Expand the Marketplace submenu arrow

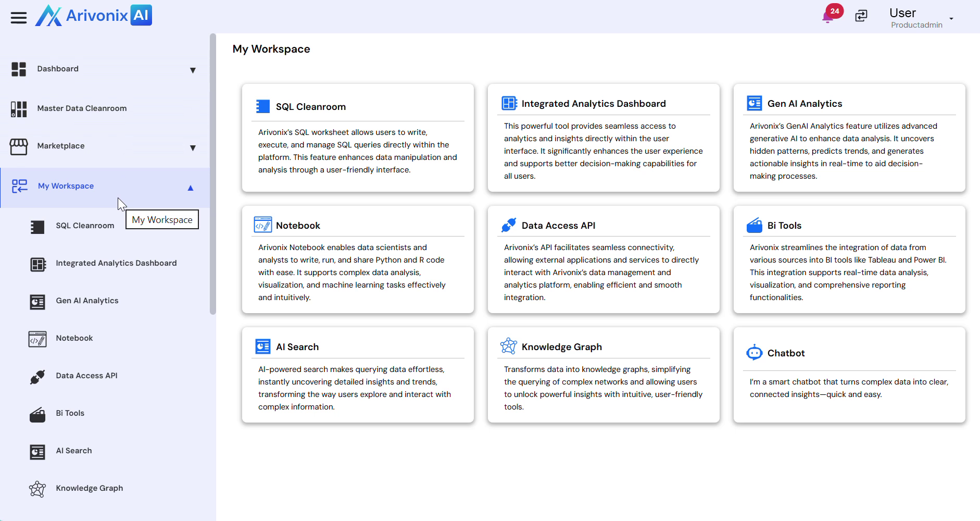pos(193,148)
